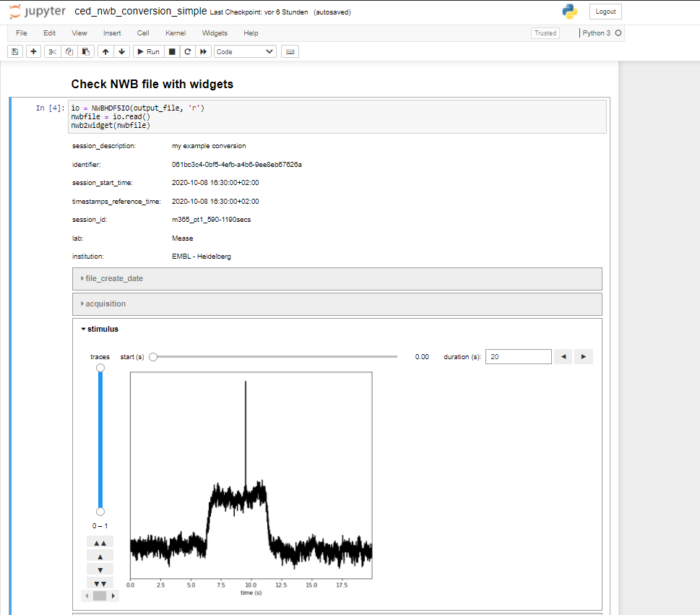The image size is (700, 615).
Task: Click the save and checkpoint icon
Action: (x=15, y=52)
